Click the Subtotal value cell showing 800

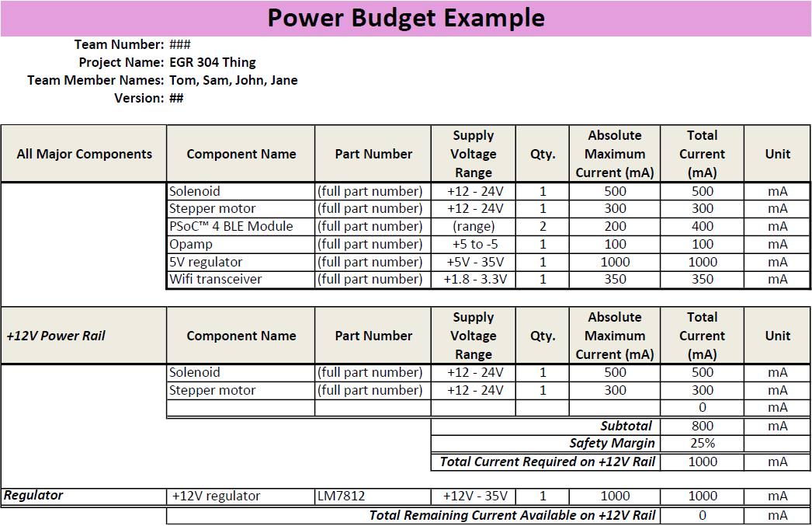pos(702,426)
